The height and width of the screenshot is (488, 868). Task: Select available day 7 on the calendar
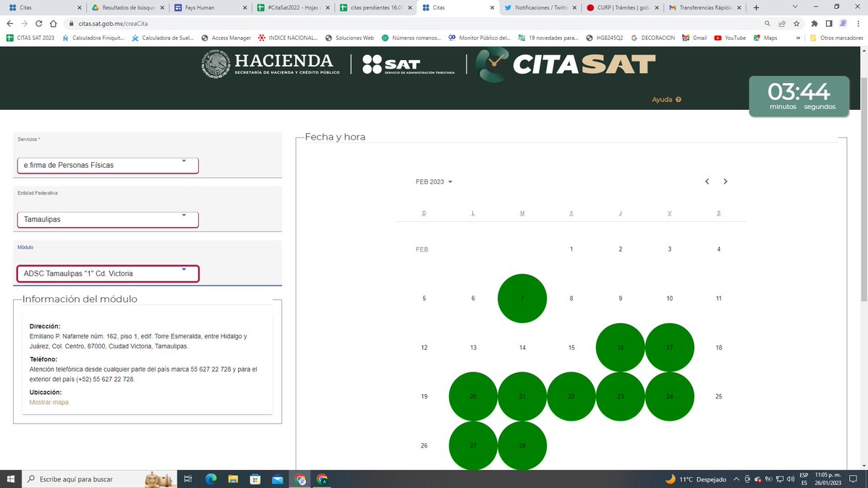[x=522, y=298]
